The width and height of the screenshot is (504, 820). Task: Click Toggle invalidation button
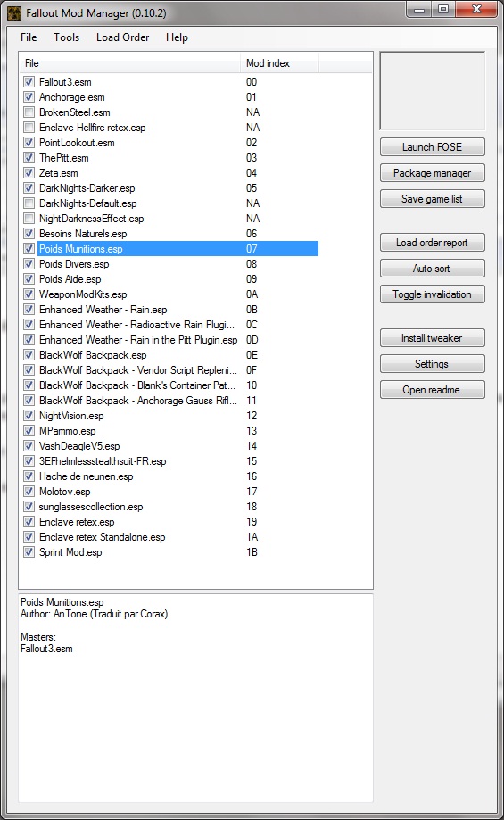point(433,294)
